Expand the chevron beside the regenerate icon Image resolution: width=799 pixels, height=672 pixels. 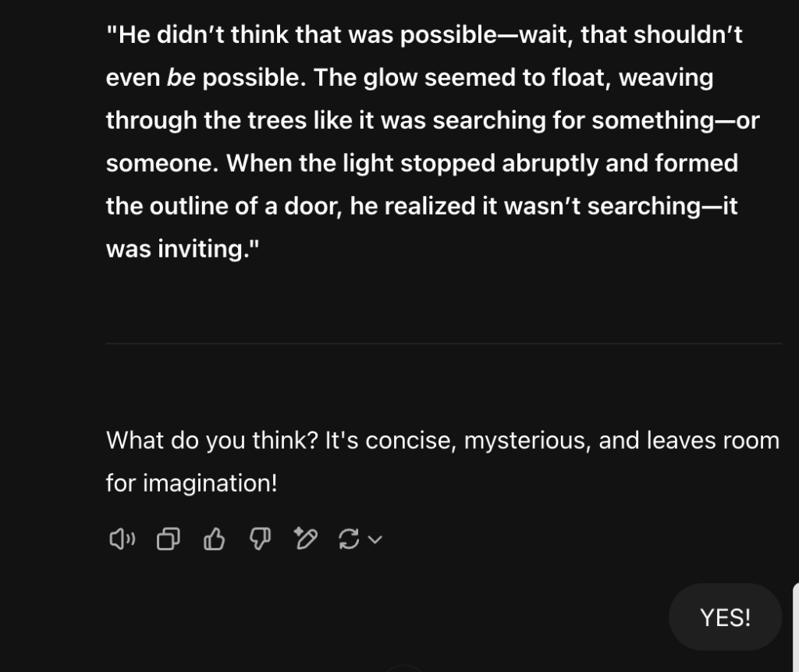375,539
